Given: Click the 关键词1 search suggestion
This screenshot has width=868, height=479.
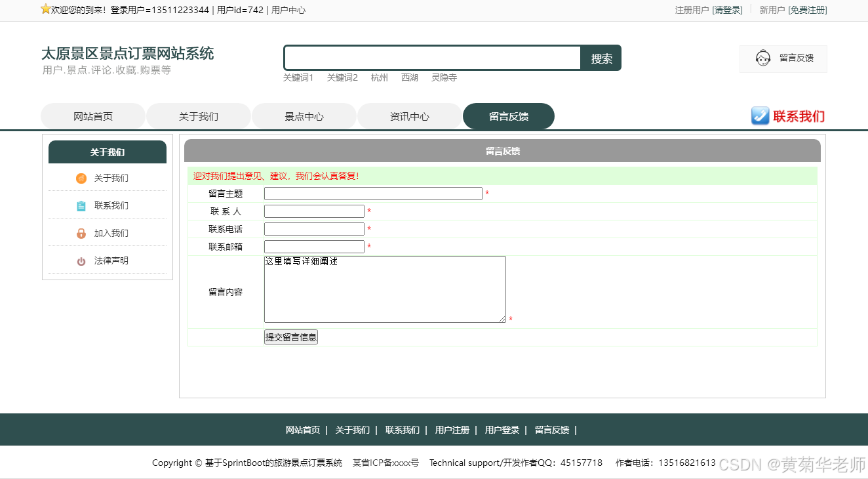Looking at the screenshot, I should click(298, 77).
